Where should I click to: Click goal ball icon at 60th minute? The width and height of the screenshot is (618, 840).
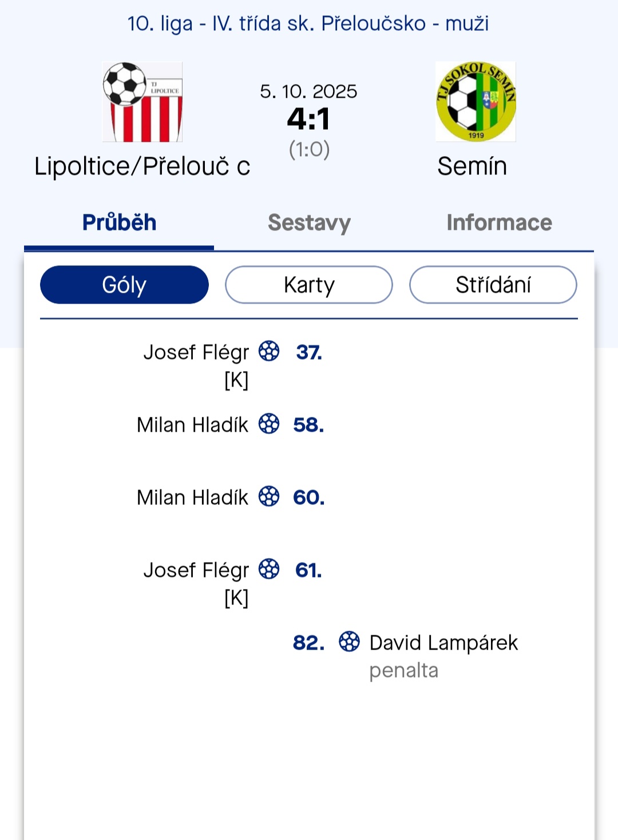pos(269,496)
